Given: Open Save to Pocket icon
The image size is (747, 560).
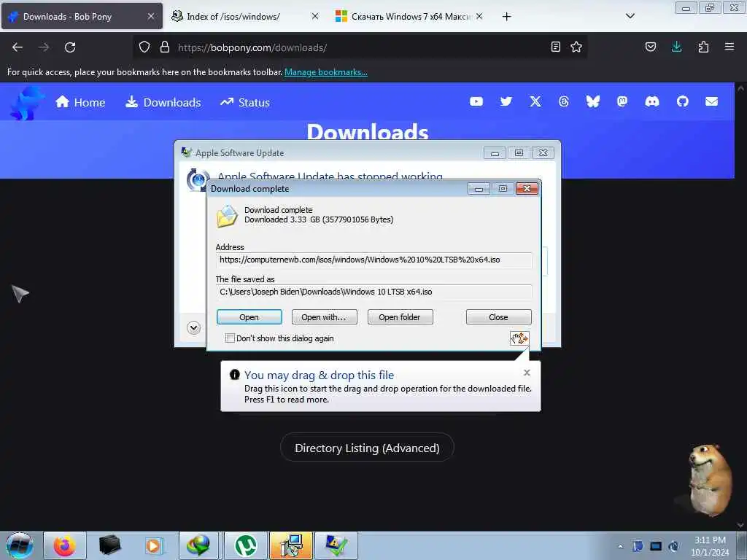Looking at the screenshot, I should [x=651, y=47].
